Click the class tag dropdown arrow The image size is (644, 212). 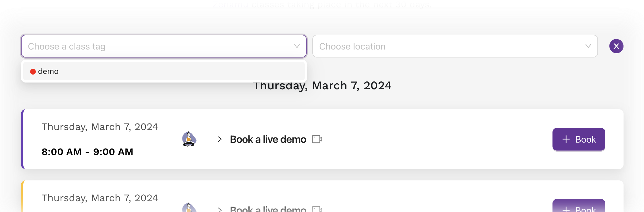tap(297, 46)
